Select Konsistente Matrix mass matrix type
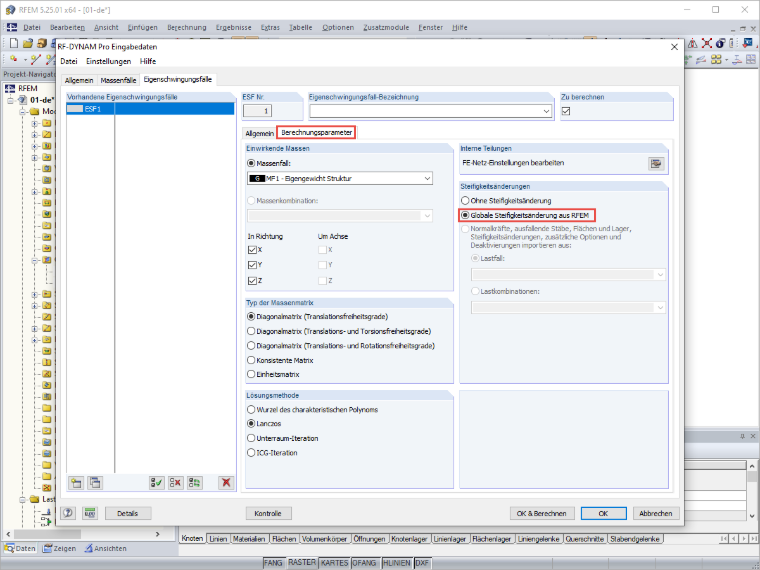Screen dimensions: 760x570 pos(280,361)
